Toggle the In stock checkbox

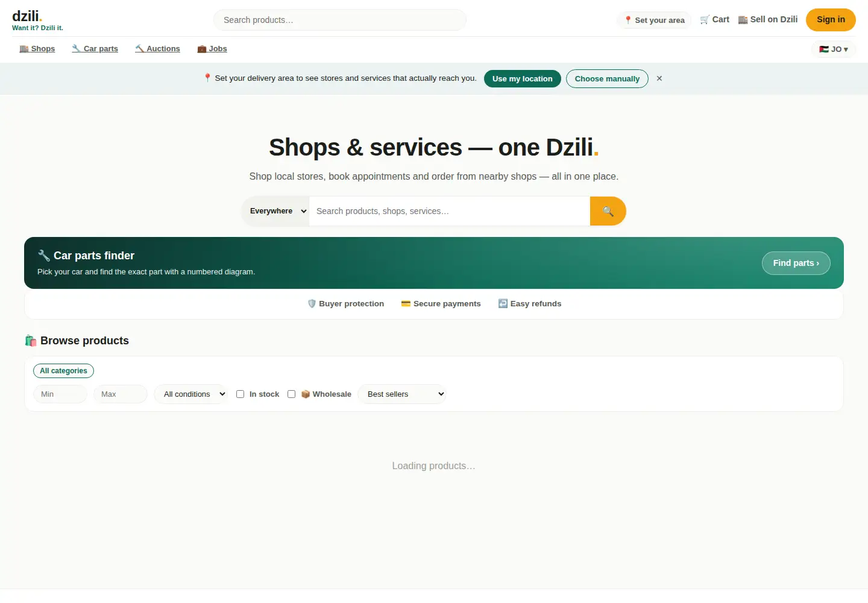(x=240, y=394)
